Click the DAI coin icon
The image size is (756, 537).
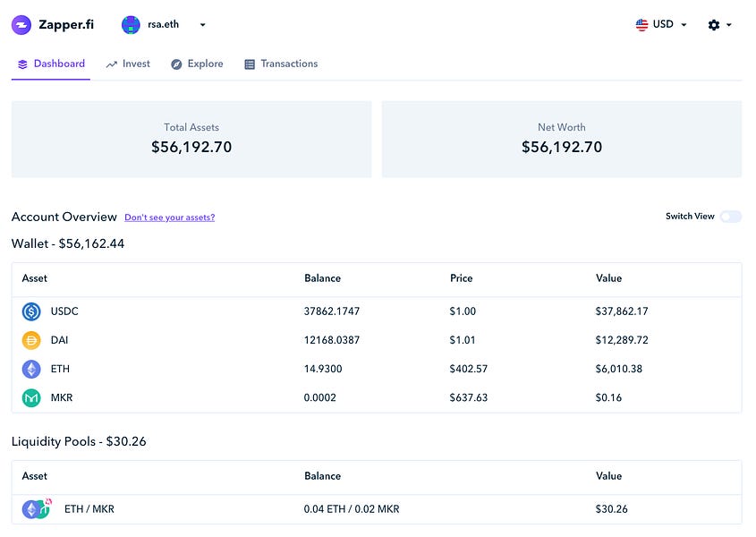point(31,340)
